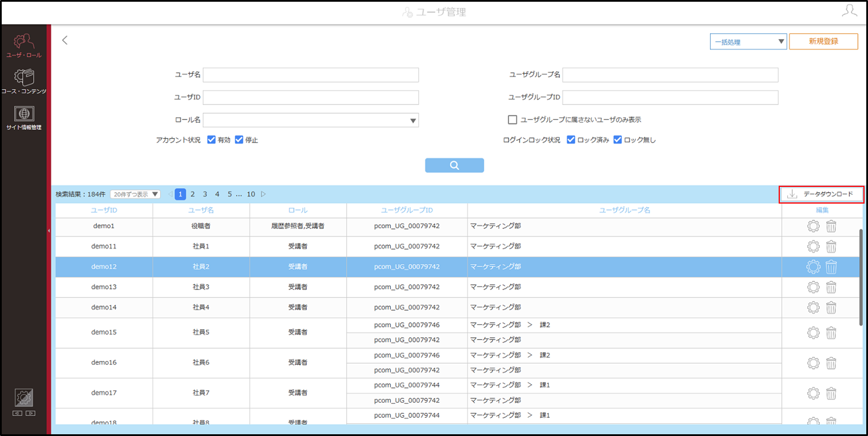The image size is (868, 436).
Task: Open the settings gear in the sidebar
Action: (24, 397)
